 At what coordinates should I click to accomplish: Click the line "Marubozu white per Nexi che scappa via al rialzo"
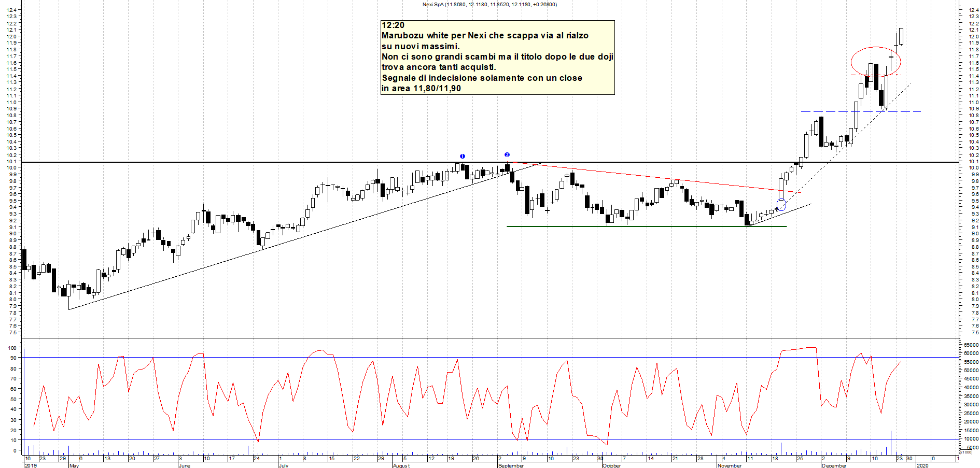click(485, 36)
